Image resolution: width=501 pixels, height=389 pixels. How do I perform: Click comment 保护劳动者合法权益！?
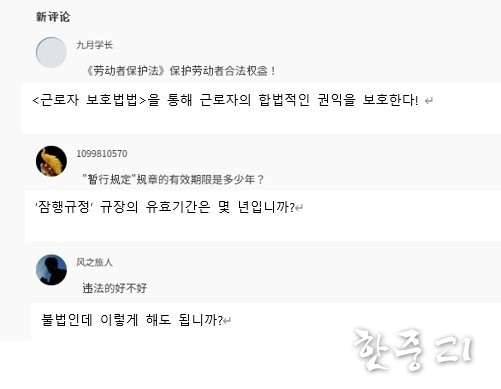pyautogui.click(x=181, y=71)
